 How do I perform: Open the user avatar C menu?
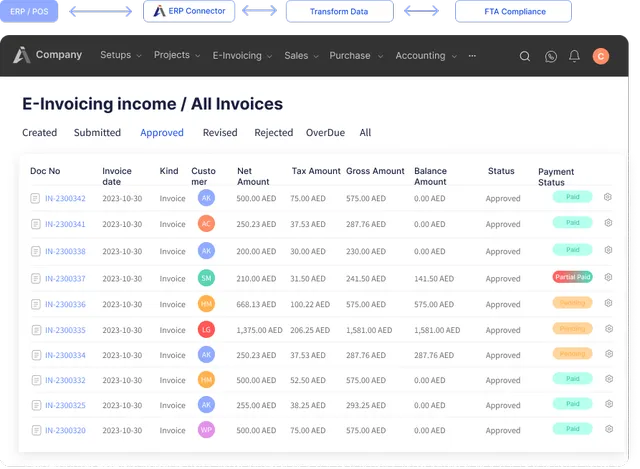tap(600, 56)
